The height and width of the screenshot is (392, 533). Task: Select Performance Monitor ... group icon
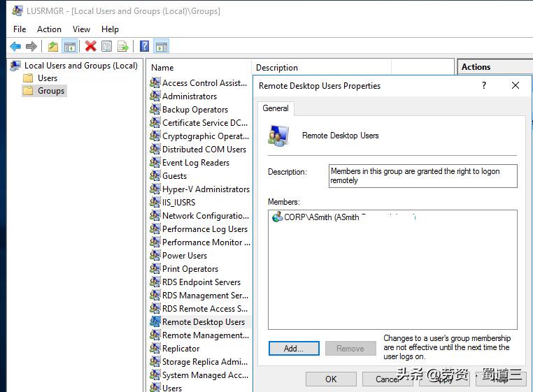coord(155,242)
